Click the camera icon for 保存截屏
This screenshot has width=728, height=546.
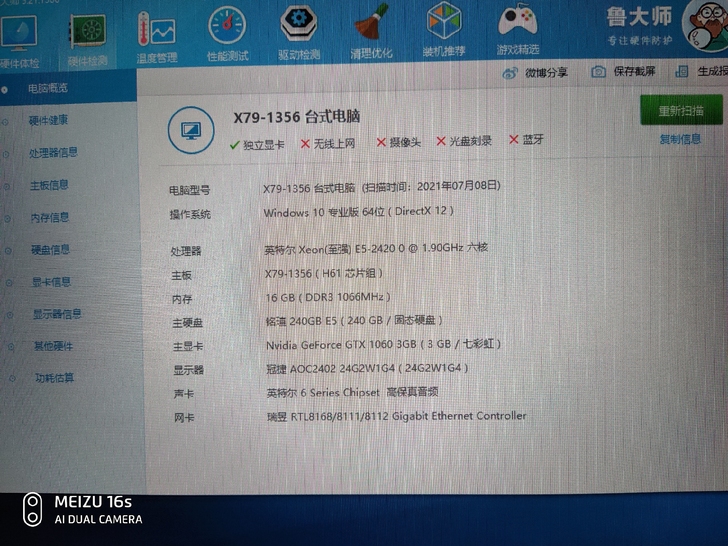[x=598, y=72]
